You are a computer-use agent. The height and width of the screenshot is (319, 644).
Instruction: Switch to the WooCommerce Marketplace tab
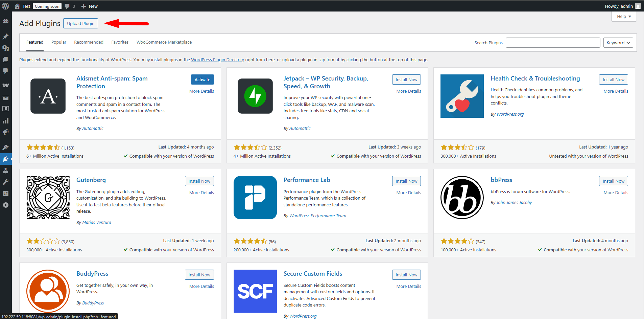(x=164, y=42)
